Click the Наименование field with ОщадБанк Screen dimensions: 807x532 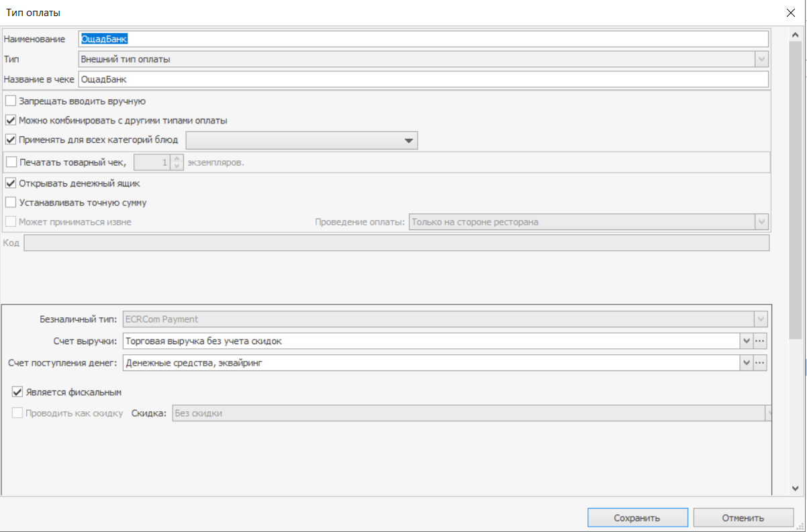pos(423,39)
